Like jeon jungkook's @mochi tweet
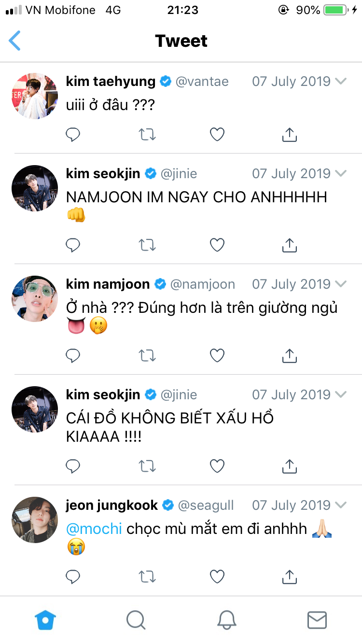 click(217, 576)
